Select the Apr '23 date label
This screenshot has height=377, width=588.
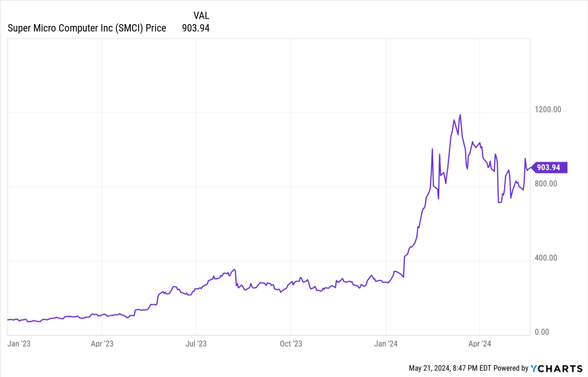(x=102, y=344)
